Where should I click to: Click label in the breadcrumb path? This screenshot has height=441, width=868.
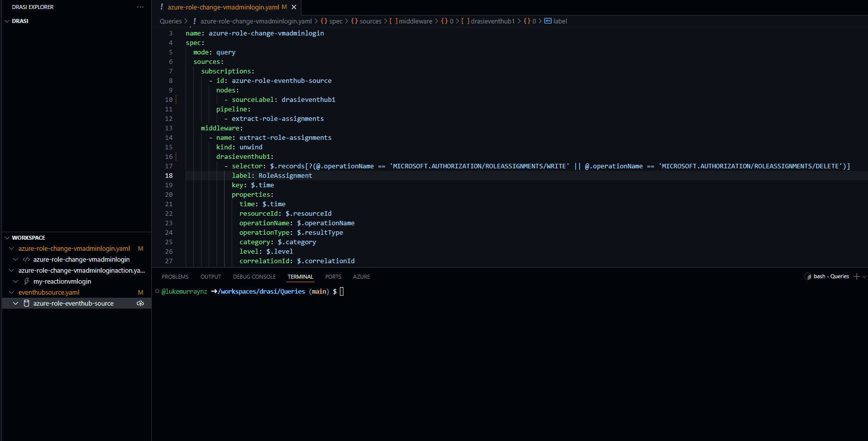[560, 21]
